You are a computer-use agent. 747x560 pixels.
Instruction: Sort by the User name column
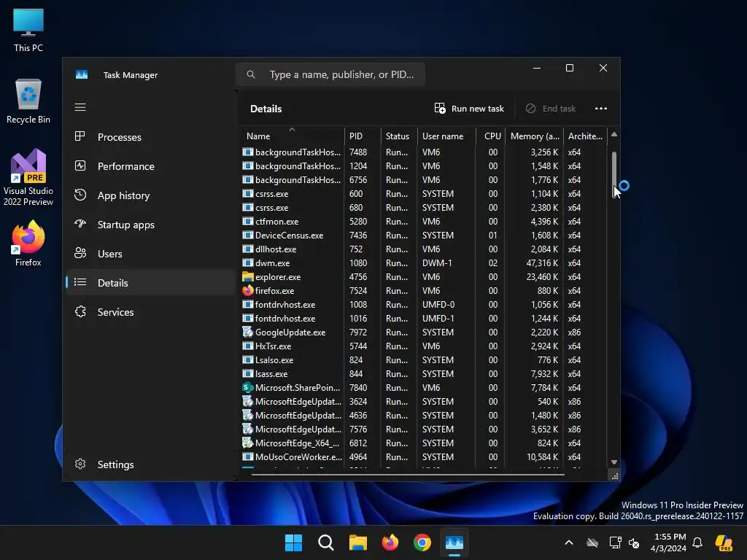pos(446,136)
